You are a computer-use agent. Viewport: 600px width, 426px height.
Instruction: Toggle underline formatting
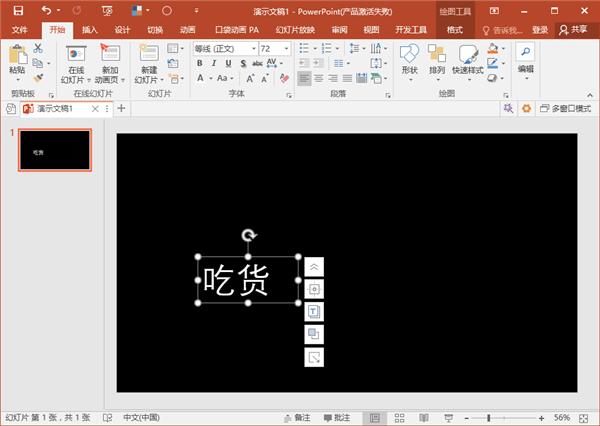coord(228,63)
